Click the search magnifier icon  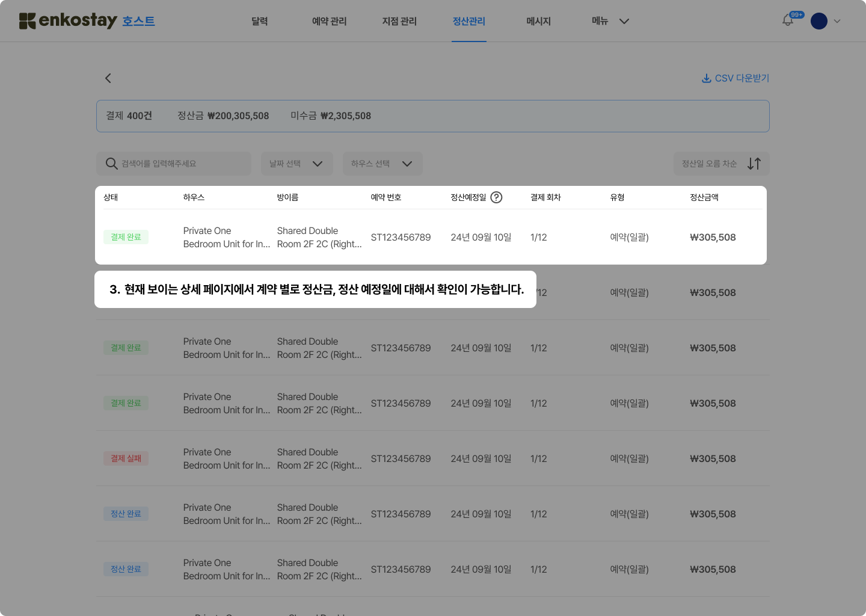click(x=111, y=164)
